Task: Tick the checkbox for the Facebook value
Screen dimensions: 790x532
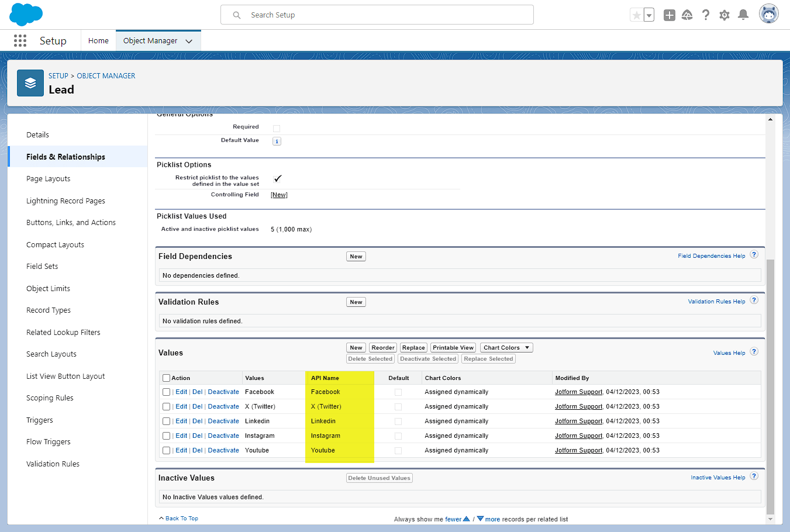Action: coord(167,392)
